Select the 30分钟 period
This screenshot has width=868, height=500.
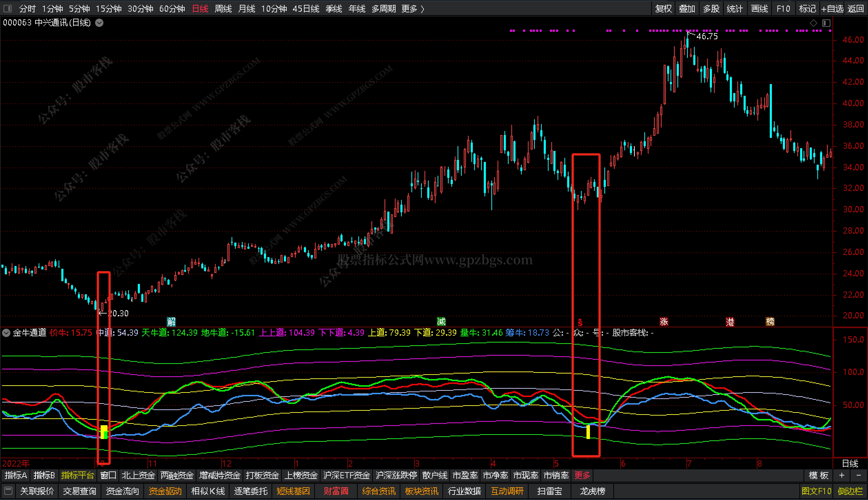tap(141, 9)
